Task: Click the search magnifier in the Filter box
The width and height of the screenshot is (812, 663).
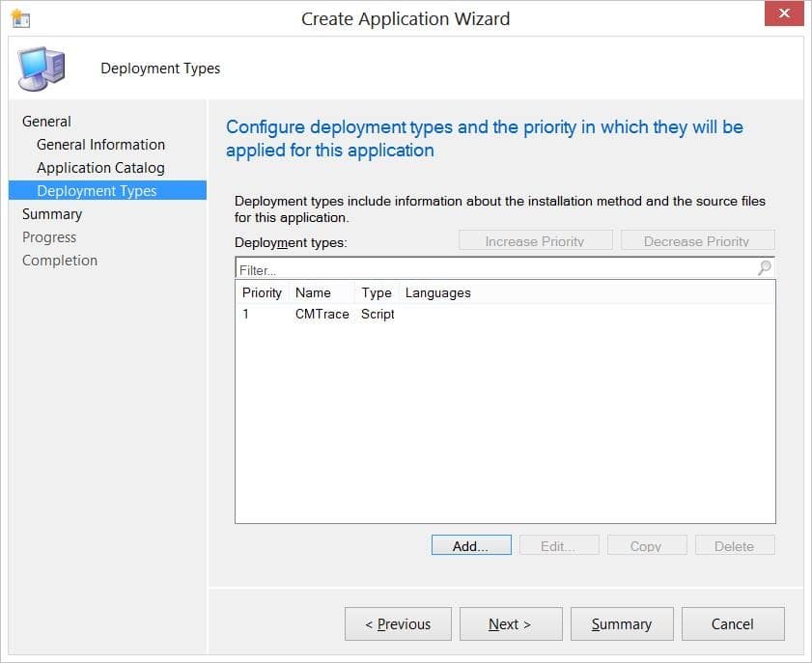Action: coord(764,266)
